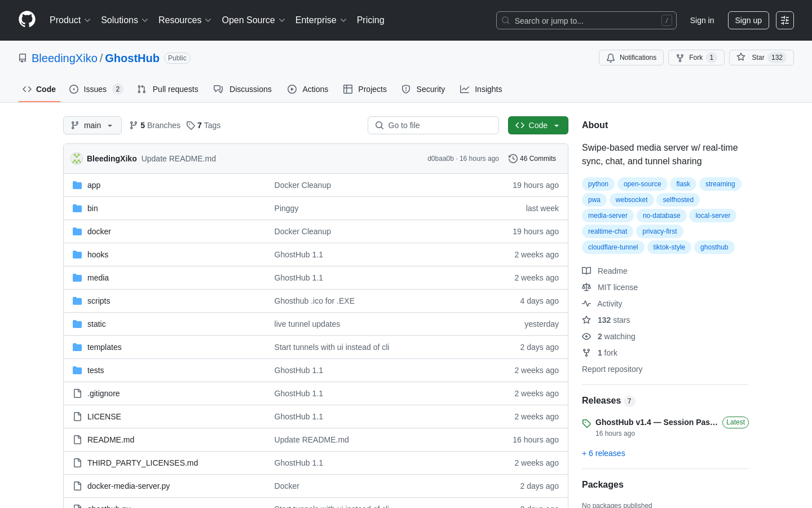Screen dimensions: 812x508
Task: Open 'live tunnel updates' commit message
Action: pyautogui.click(x=307, y=324)
